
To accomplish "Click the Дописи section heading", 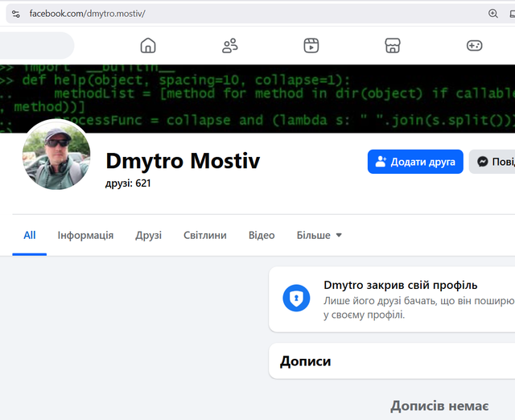I will click(x=306, y=361).
